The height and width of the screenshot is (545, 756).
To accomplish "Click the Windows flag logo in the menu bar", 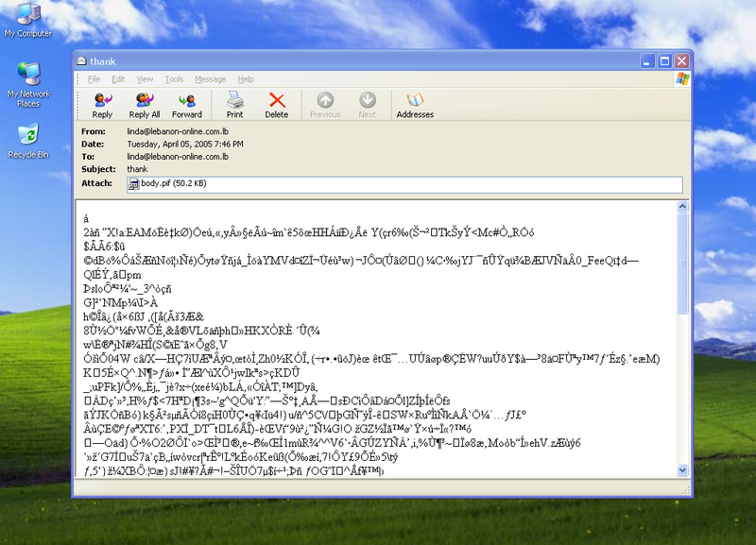I will (x=681, y=78).
